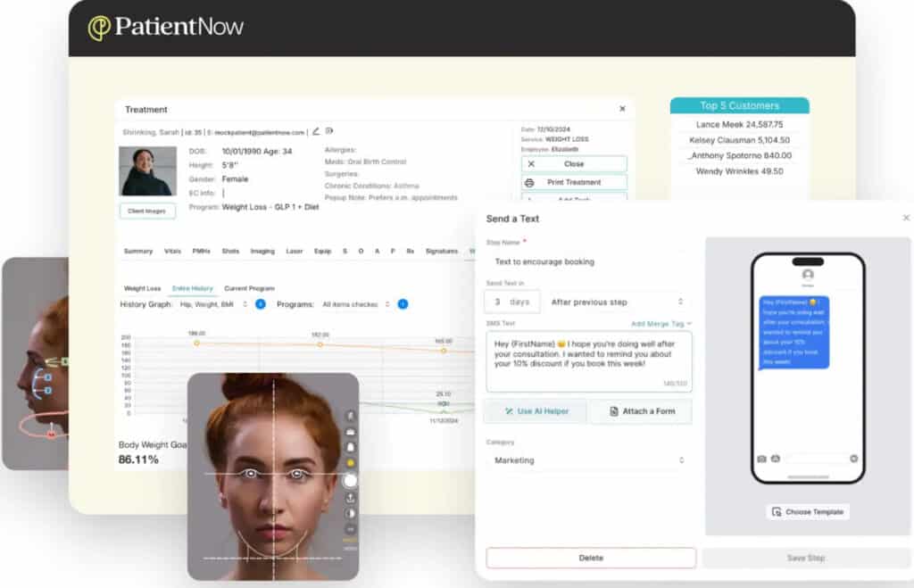The image size is (914, 588).
Task: Click the Use AI Helper button
Action: coord(536,411)
